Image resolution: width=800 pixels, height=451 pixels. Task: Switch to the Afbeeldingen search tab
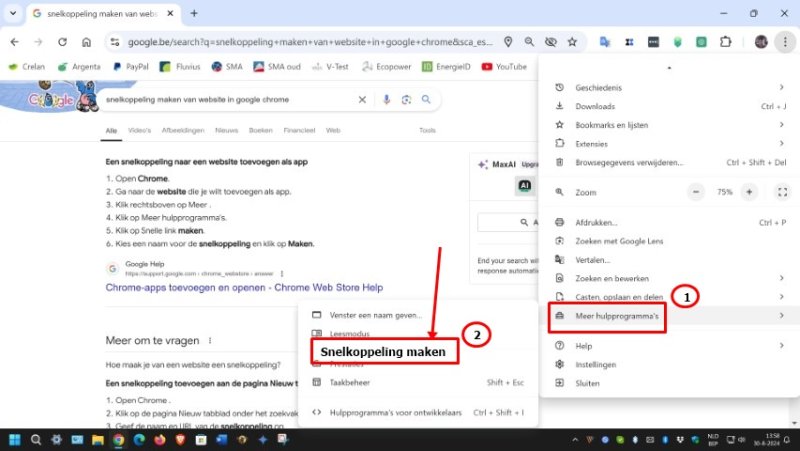click(x=182, y=130)
